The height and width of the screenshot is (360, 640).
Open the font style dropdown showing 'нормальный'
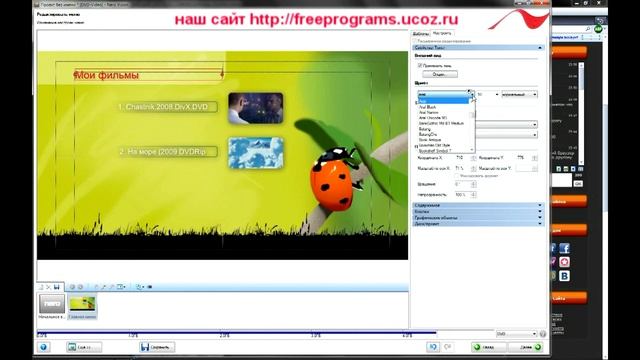point(519,94)
